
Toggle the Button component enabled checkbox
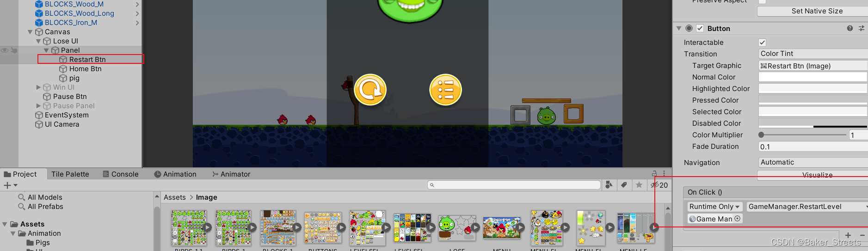(x=700, y=28)
